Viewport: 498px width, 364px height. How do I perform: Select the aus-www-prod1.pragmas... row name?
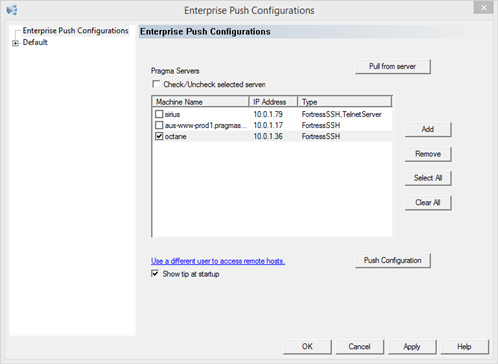point(206,125)
